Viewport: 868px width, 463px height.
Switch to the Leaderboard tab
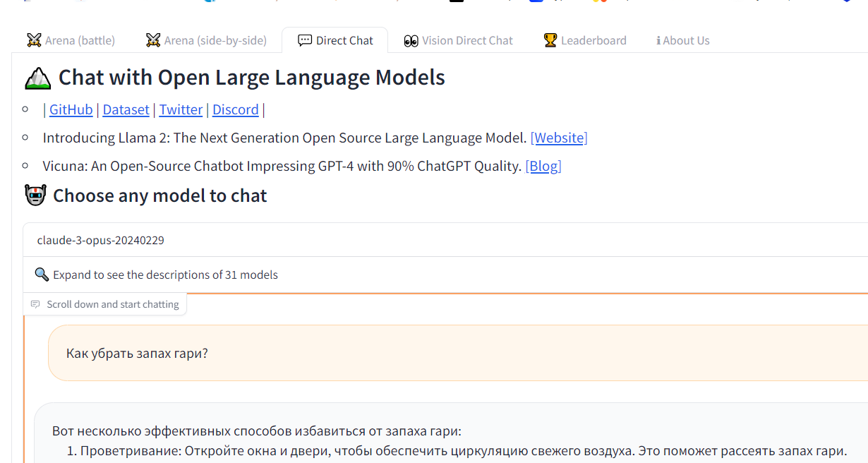coord(585,40)
